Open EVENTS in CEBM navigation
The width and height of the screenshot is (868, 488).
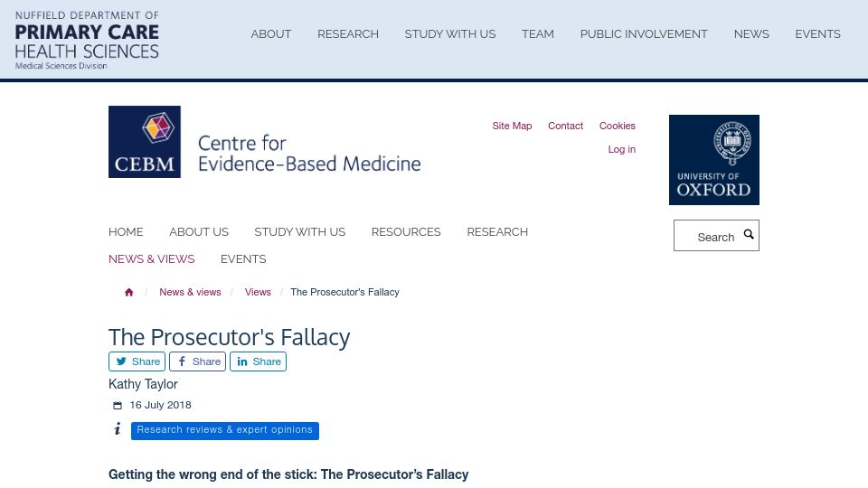click(x=243, y=259)
